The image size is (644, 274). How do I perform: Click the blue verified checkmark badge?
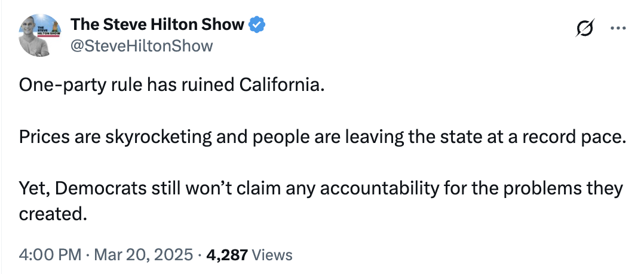pyautogui.click(x=257, y=25)
